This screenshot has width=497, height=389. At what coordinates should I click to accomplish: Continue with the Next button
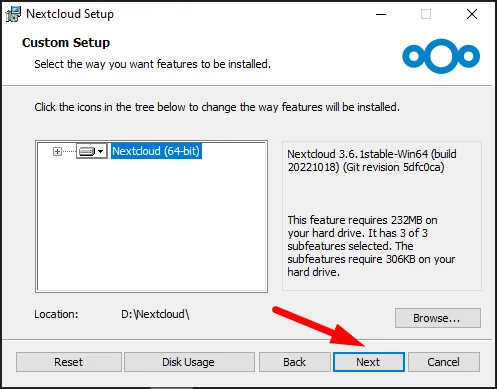pyautogui.click(x=369, y=362)
